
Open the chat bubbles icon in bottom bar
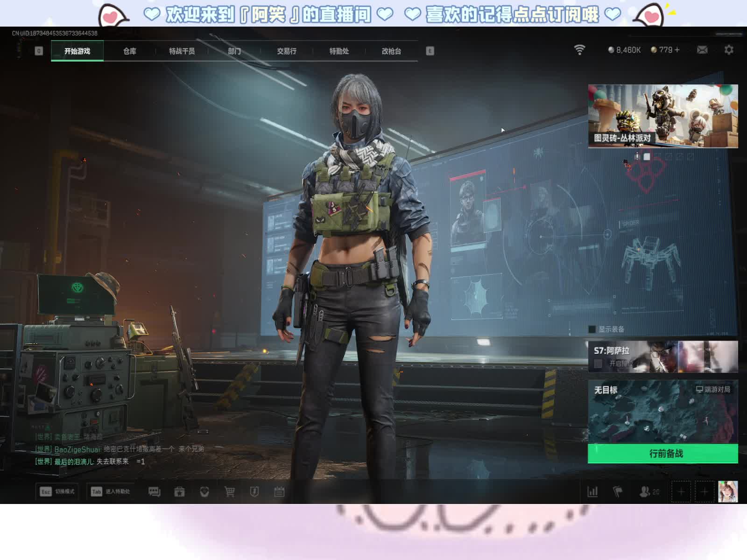154,491
